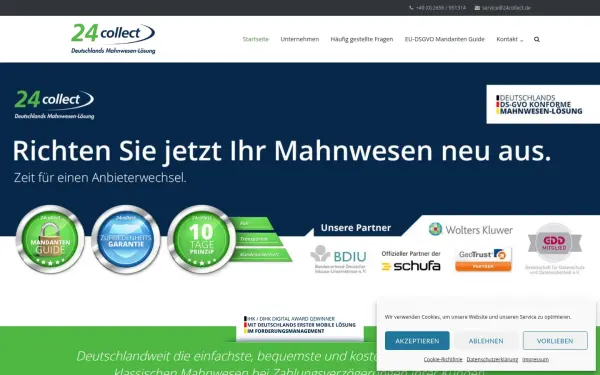Open EU-DSGVO Mandanten Guide menu
Image resolution: width=600 pixels, height=375 pixels.
pyautogui.click(x=445, y=39)
